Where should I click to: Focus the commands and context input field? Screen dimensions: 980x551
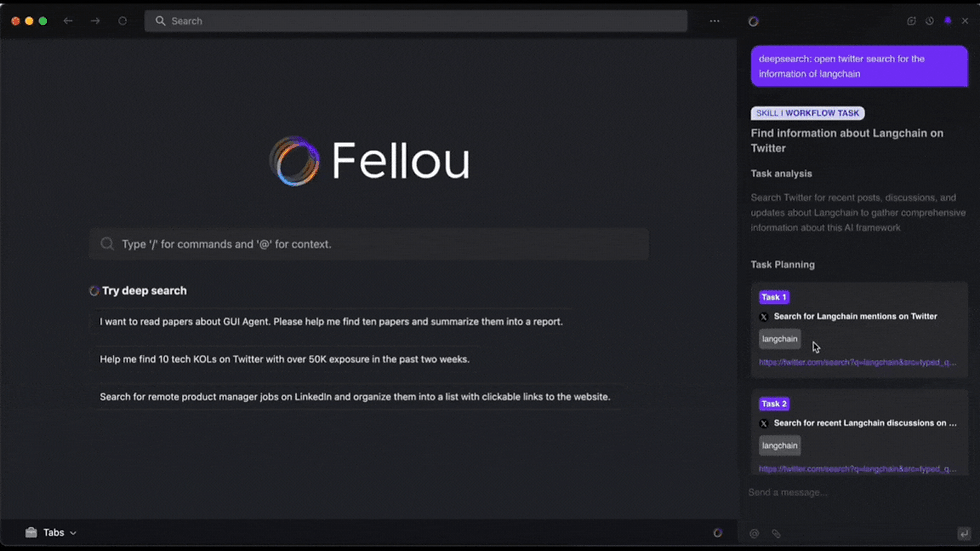pos(368,244)
